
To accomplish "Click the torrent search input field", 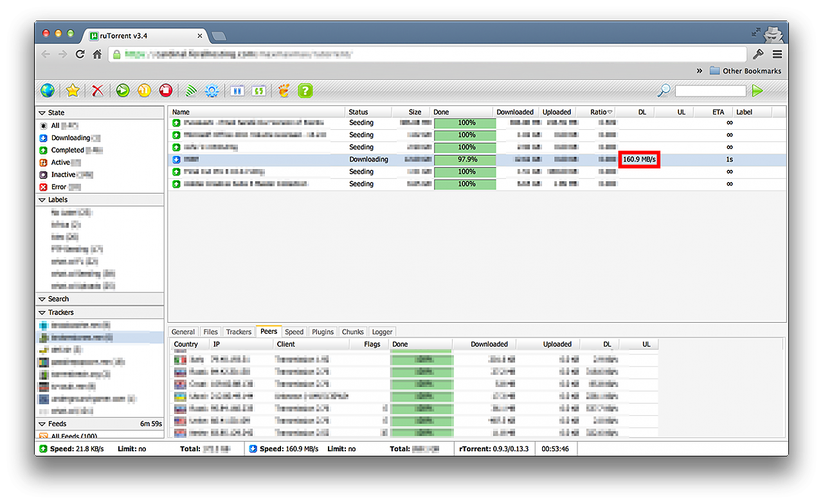I will 710,91.
